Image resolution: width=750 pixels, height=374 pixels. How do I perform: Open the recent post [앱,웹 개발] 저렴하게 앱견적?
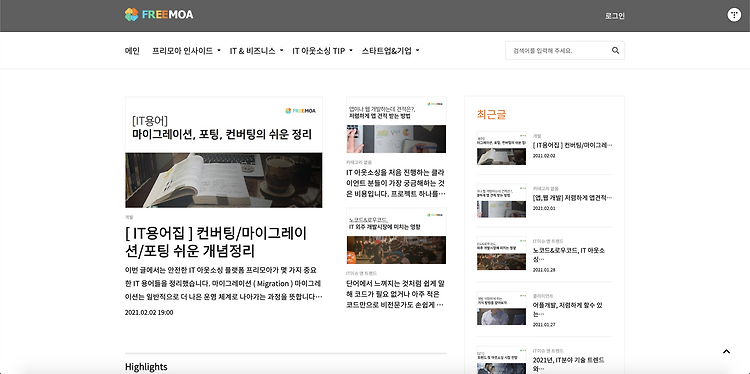(x=573, y=198)
